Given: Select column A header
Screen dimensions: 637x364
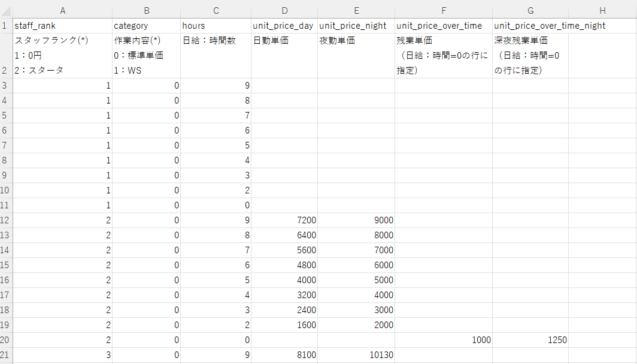Looking at the screenshot, I should [x=62, y=11].
